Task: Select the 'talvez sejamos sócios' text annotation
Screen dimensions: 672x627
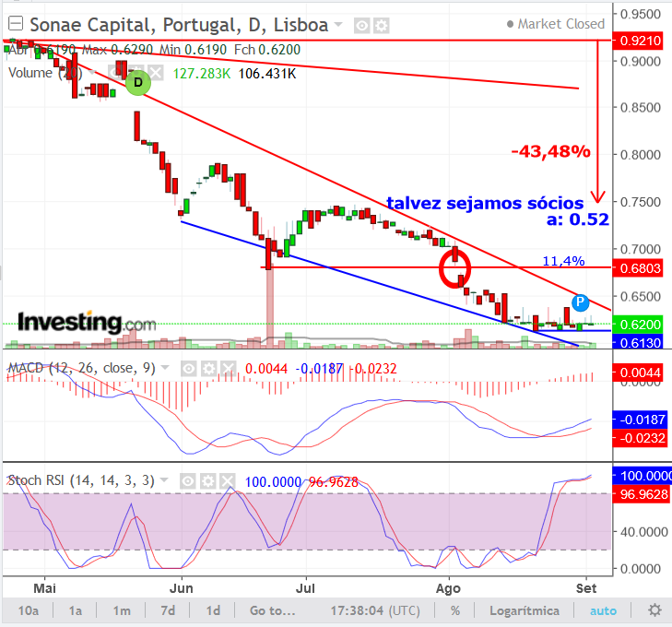Action: (485, 203)
